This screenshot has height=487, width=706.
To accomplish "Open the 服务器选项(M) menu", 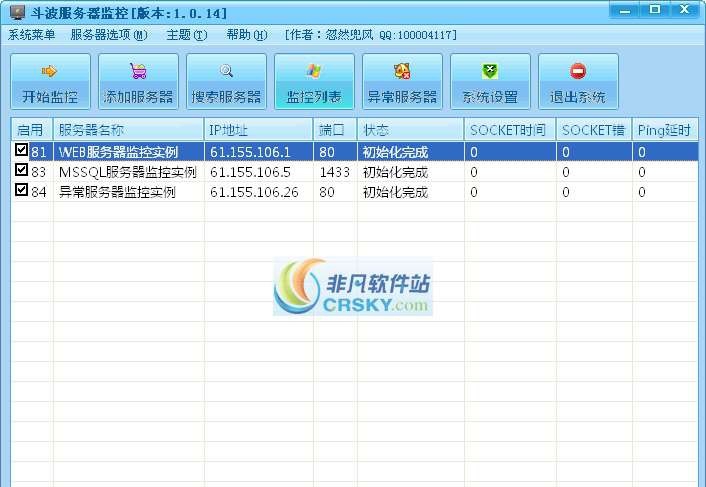I will point(109,35).
